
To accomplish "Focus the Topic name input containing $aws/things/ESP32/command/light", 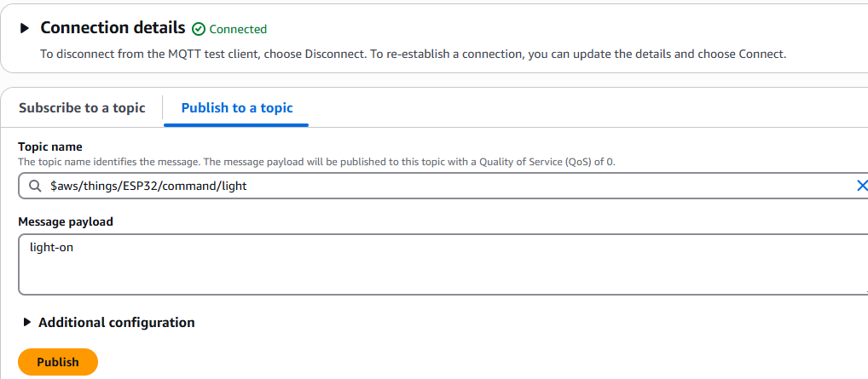I will click(x=443, y=186).
